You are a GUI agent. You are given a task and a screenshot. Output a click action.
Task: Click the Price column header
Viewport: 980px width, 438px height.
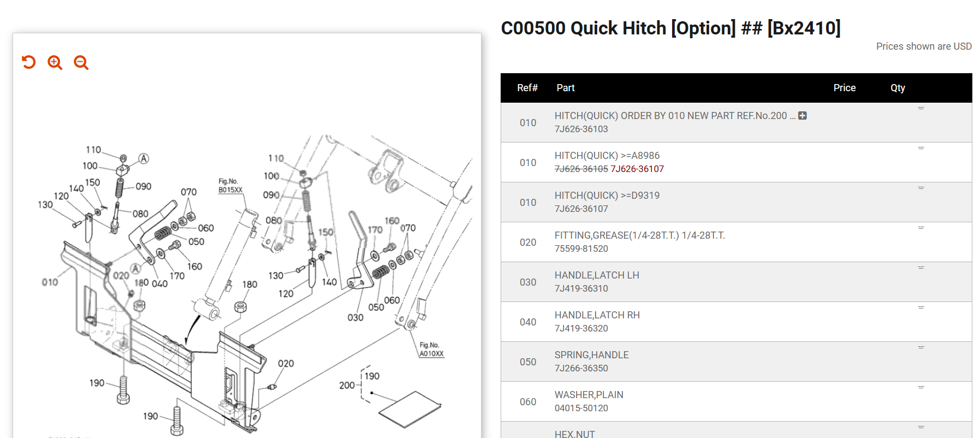[844, 88]
